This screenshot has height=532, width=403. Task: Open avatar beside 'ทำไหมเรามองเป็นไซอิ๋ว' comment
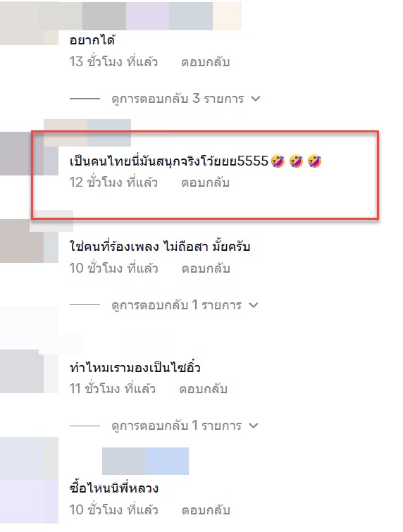[x=29, y=371]
